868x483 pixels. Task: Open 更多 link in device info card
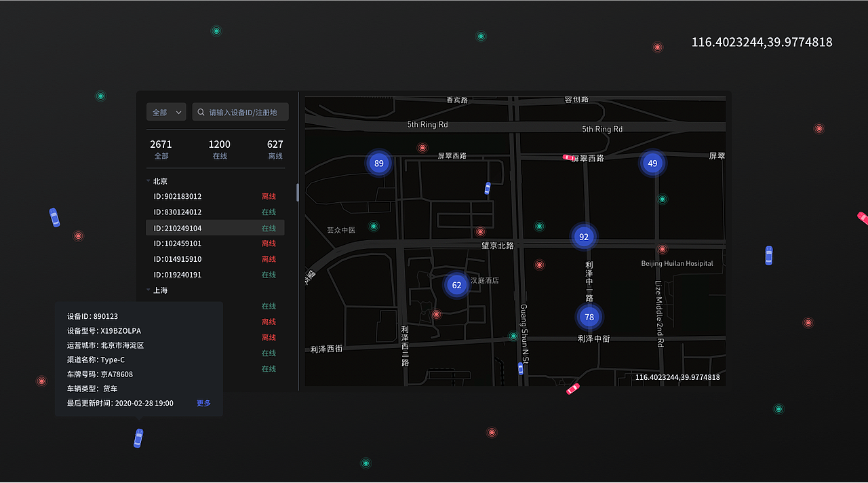pyautogui.click(x=203, y=403)
